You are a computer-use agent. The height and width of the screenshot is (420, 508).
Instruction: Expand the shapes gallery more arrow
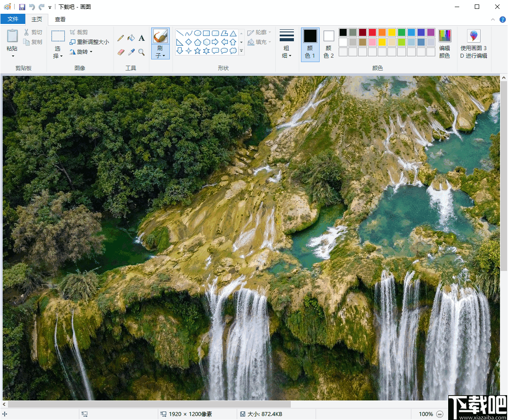click(241, 51)
